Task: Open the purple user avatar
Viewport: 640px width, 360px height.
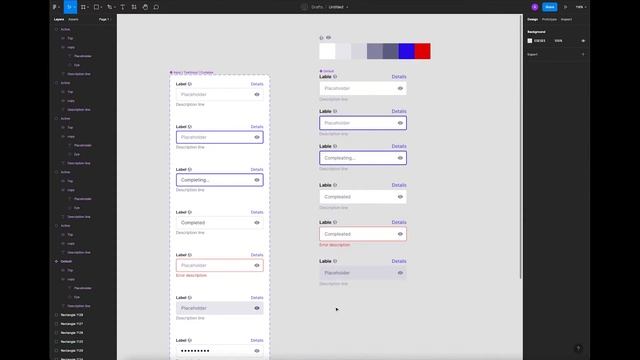Action: tap(535, 7)
